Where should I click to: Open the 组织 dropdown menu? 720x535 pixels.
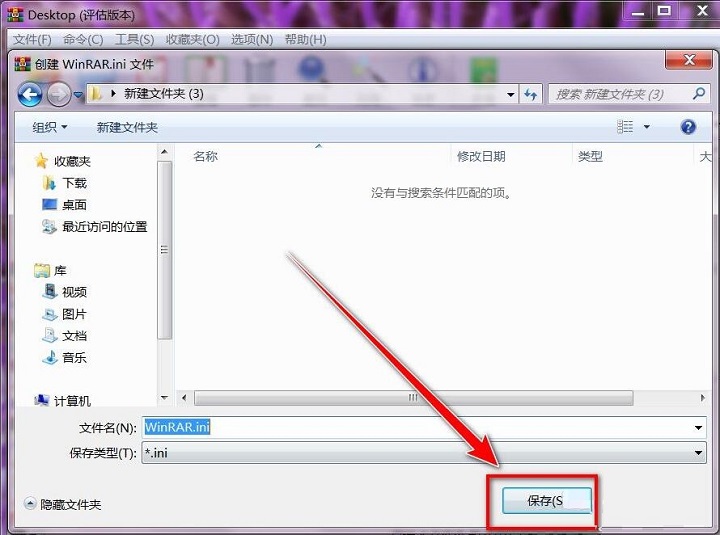[50, 127]
